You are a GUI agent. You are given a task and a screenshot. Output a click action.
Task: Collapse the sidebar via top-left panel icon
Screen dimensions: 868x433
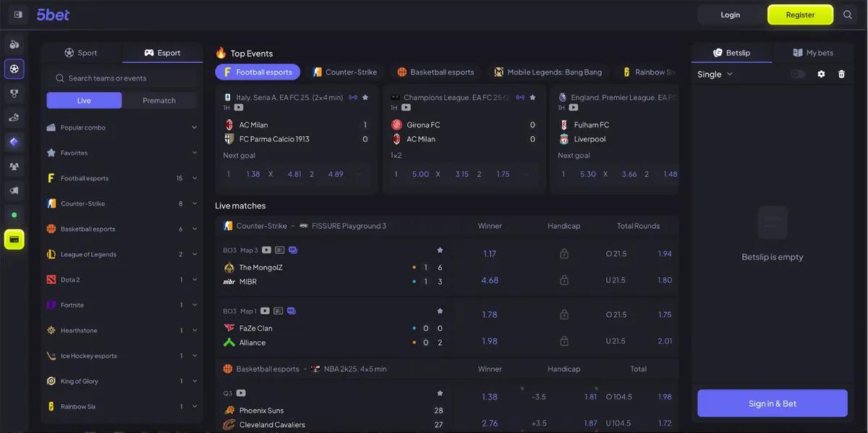coord(18,14)
